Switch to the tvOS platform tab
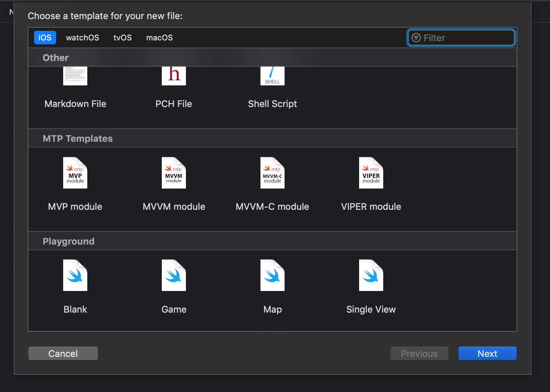The image size is (550, 392). point(123,38)
